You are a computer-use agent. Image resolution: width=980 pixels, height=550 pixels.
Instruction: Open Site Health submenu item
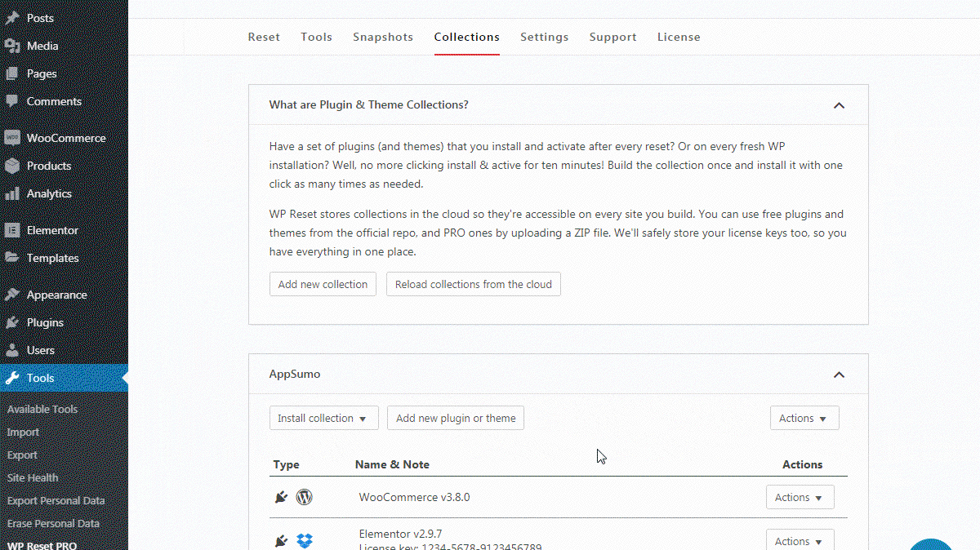(33, 477)
